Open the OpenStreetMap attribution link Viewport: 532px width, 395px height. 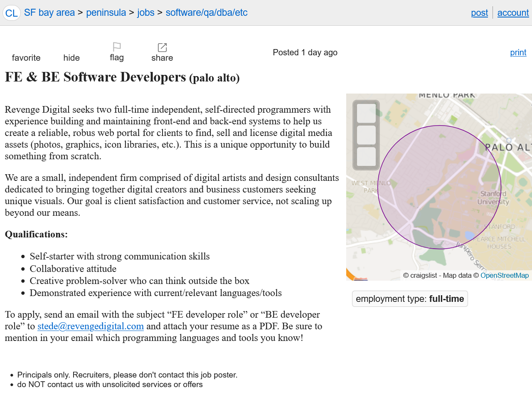(x=505, y=275)
